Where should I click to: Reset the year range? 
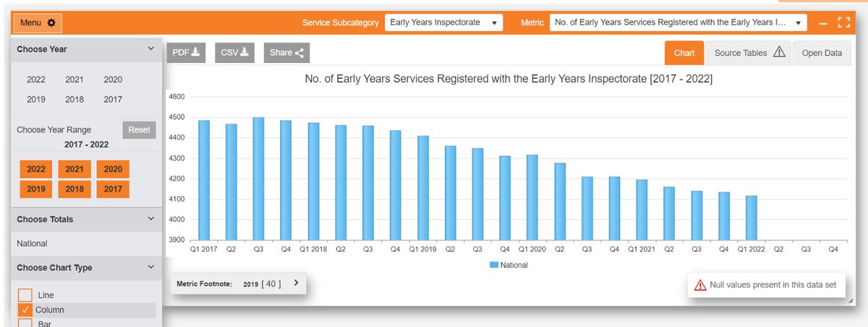pos(139,130)
